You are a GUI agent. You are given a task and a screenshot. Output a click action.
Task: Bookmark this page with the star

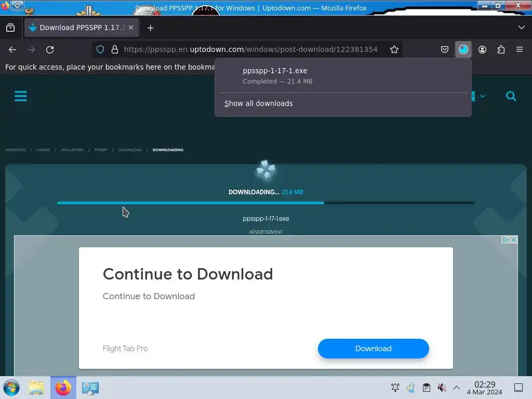click(394, 49)
